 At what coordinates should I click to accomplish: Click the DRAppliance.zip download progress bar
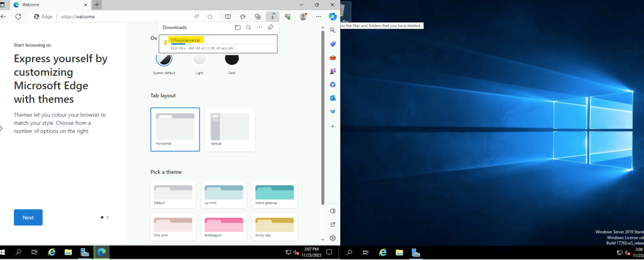coord(222,44)
